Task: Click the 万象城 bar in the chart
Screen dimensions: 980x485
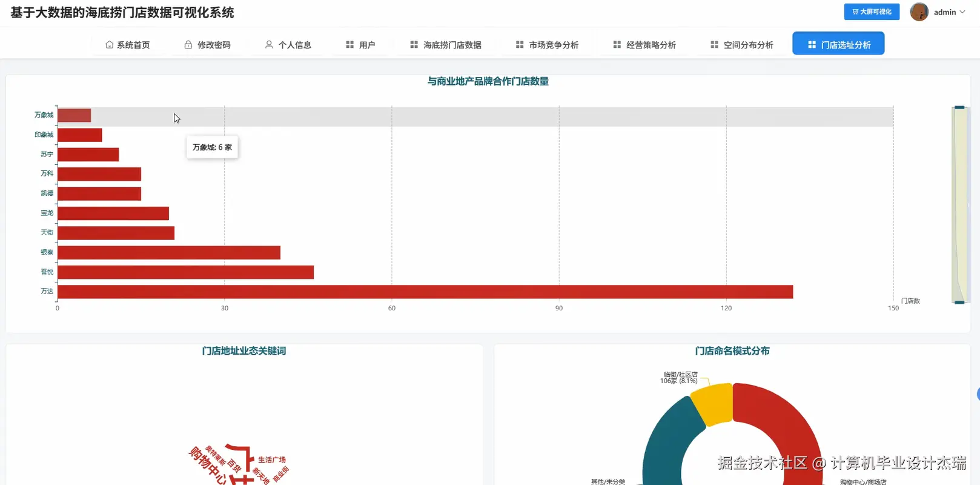Action: point(74,115)
